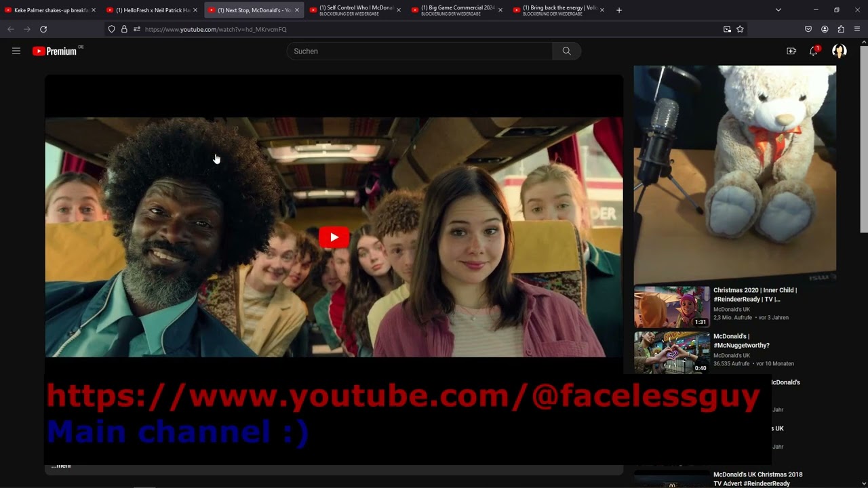Screen dimensions: 868x488
Task: Open Christmas 2020 | Inner Child title link
Action: (755, 295)
